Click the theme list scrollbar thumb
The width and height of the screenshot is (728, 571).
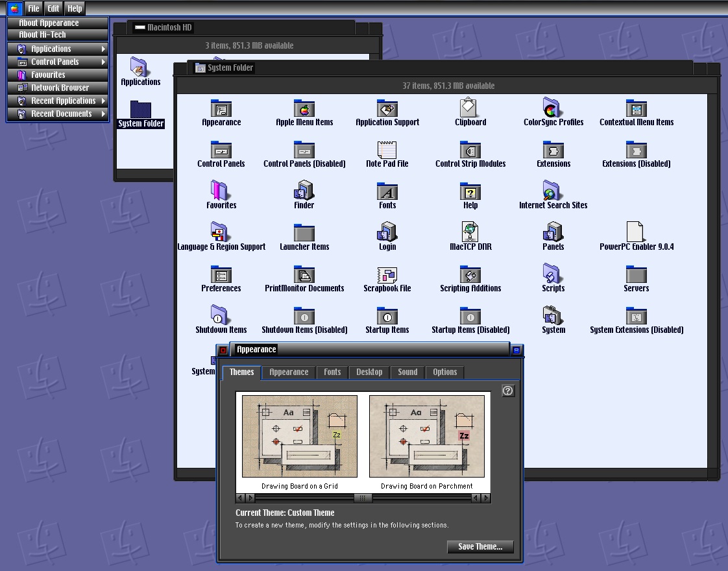363,498
